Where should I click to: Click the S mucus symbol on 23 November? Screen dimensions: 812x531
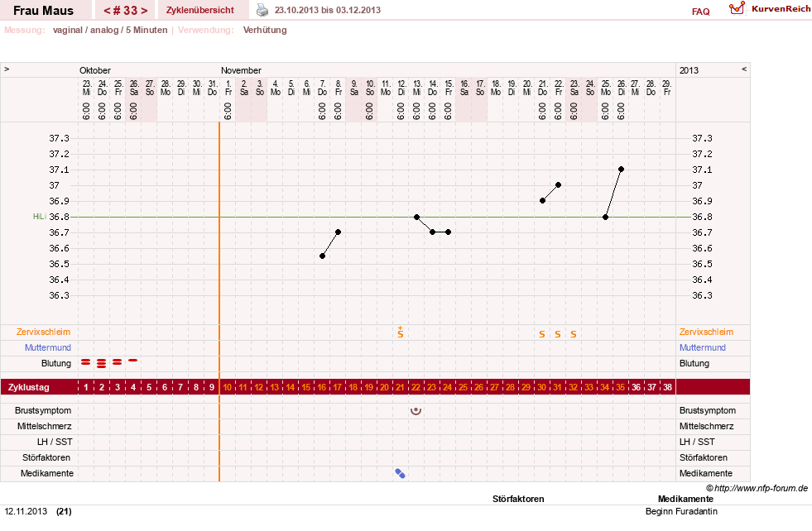[x=574, y=334]
